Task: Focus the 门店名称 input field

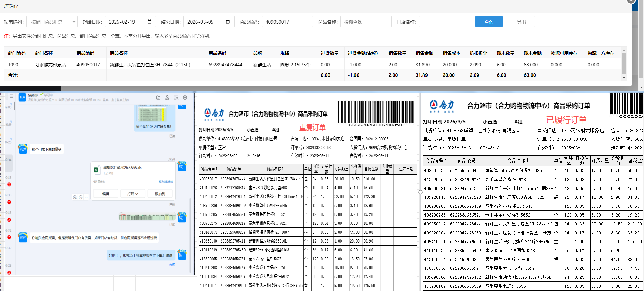Action: click(x=444, y=22)
